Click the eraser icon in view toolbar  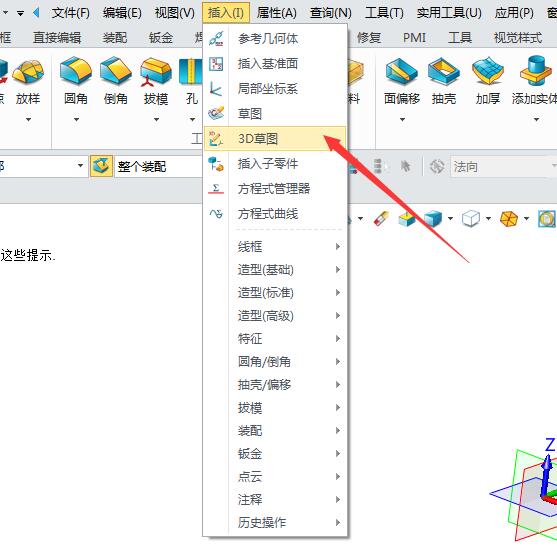[381, 218]
